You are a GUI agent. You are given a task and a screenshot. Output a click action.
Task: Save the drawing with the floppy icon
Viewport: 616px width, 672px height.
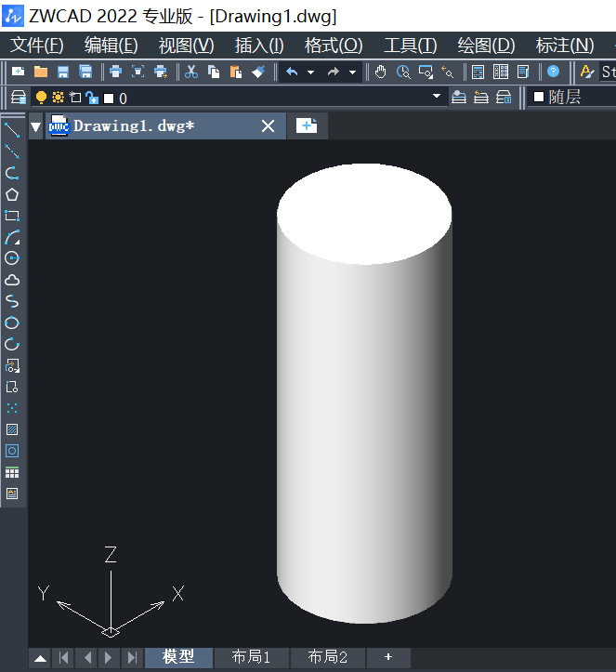[x=63, y=72]
